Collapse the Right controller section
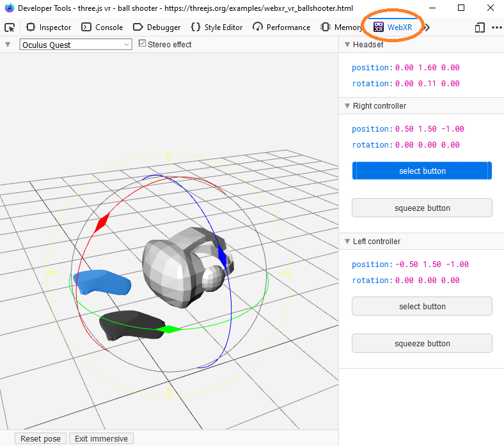This screenshot has height=446, width=504. pos(347,106)
